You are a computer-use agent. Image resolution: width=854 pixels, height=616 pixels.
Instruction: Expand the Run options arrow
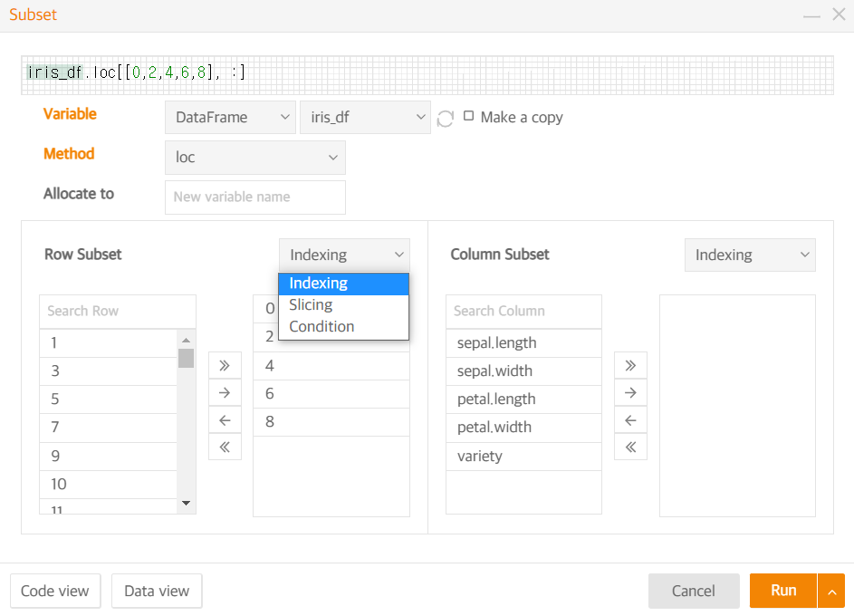click(831, 591)
